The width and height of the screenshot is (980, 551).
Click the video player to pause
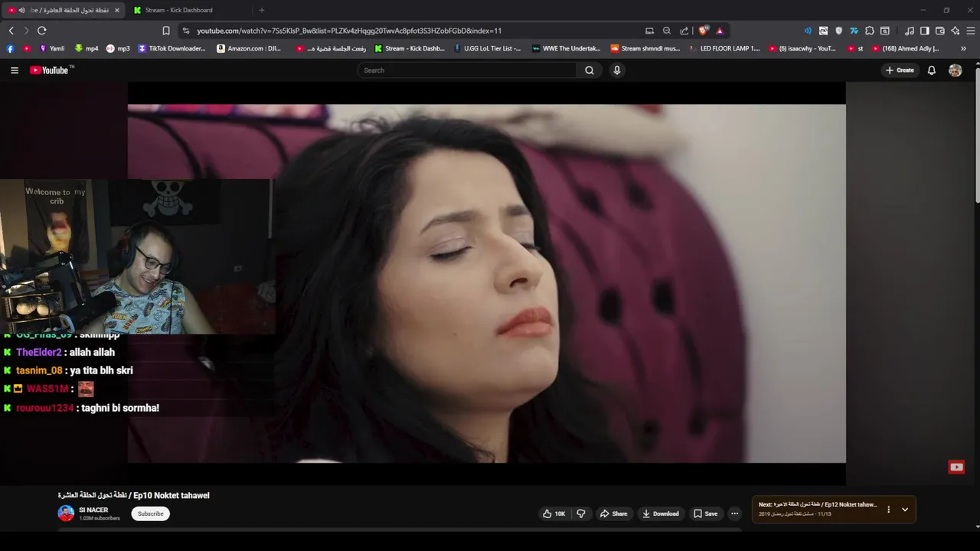click(x=486, y=283)
